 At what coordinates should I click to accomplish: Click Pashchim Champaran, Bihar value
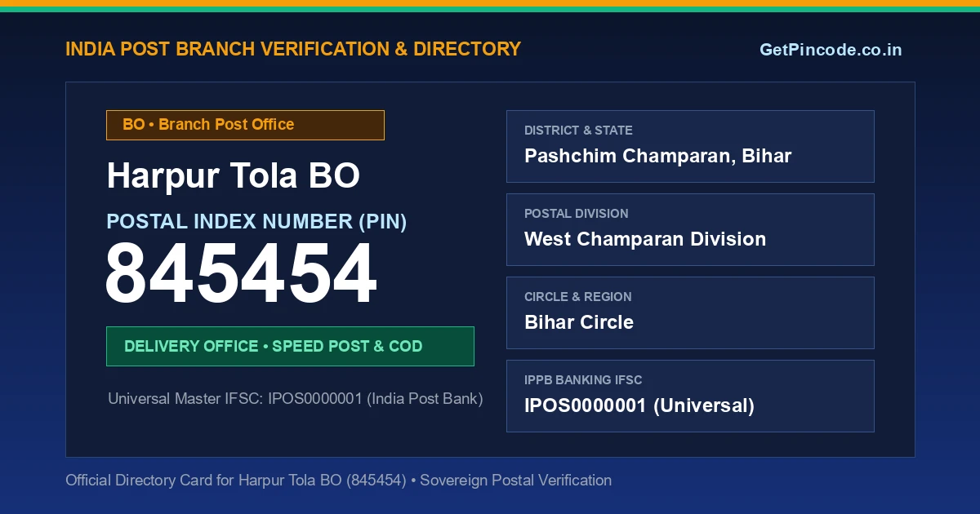click(657, 156)
